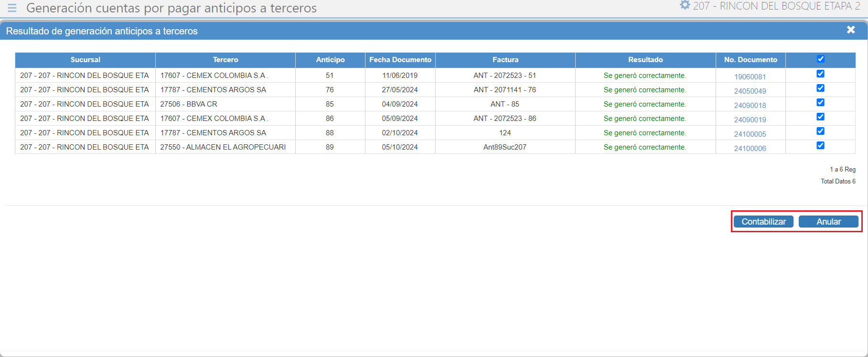
Task: Uncheck the checkbox for document 24090018
Action: pyautogui.click(x=820, y=102)
